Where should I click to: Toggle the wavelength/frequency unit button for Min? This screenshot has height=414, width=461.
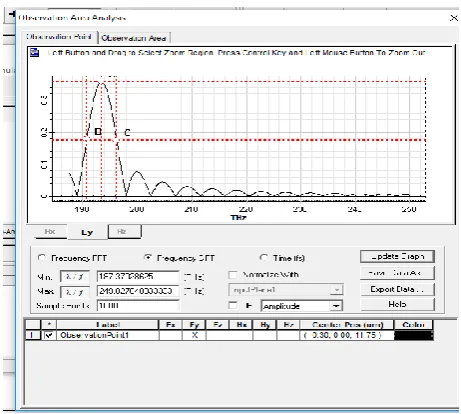click(75, 276)
